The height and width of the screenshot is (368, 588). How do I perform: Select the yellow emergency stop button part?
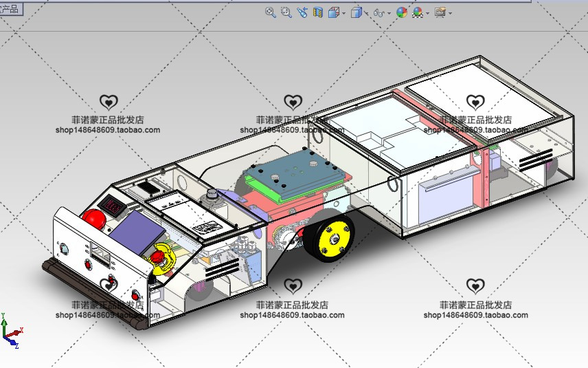pyautogui.click(x=161, y=259)
